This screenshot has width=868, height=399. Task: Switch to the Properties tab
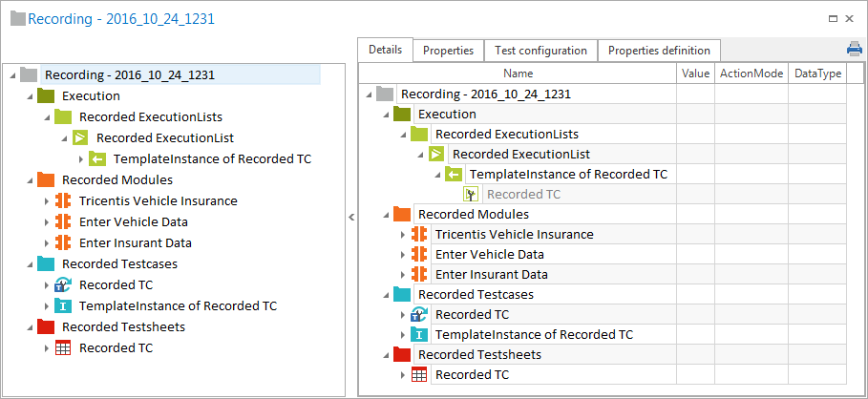(448, 50)
